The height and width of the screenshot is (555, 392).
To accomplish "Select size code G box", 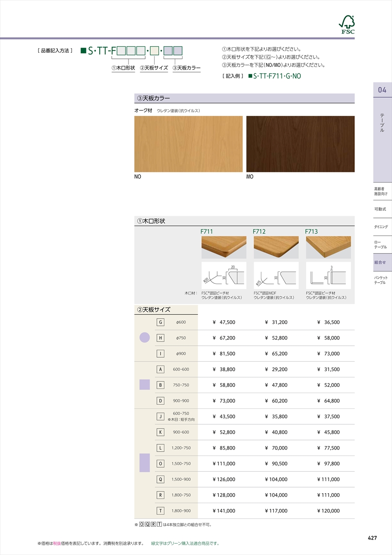I will coord(161,322).
